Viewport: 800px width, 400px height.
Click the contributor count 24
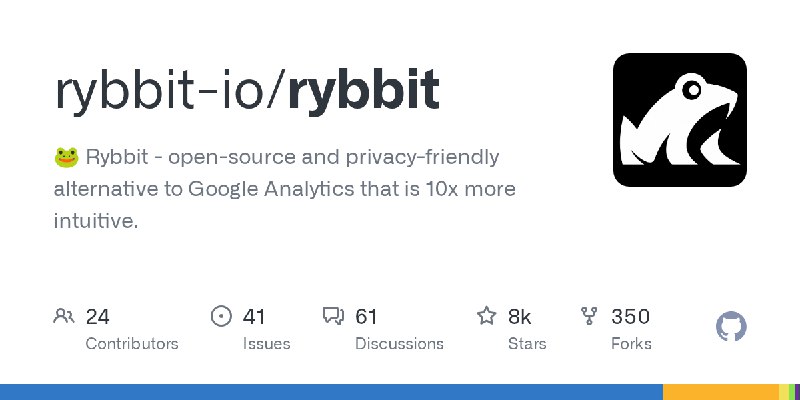point(97,317)
